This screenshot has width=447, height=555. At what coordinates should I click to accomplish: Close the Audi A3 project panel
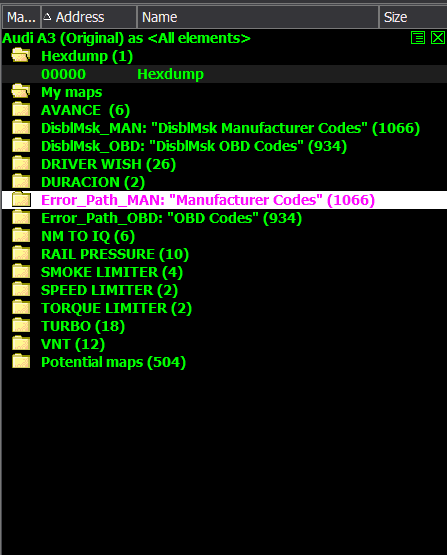(438, 38)
